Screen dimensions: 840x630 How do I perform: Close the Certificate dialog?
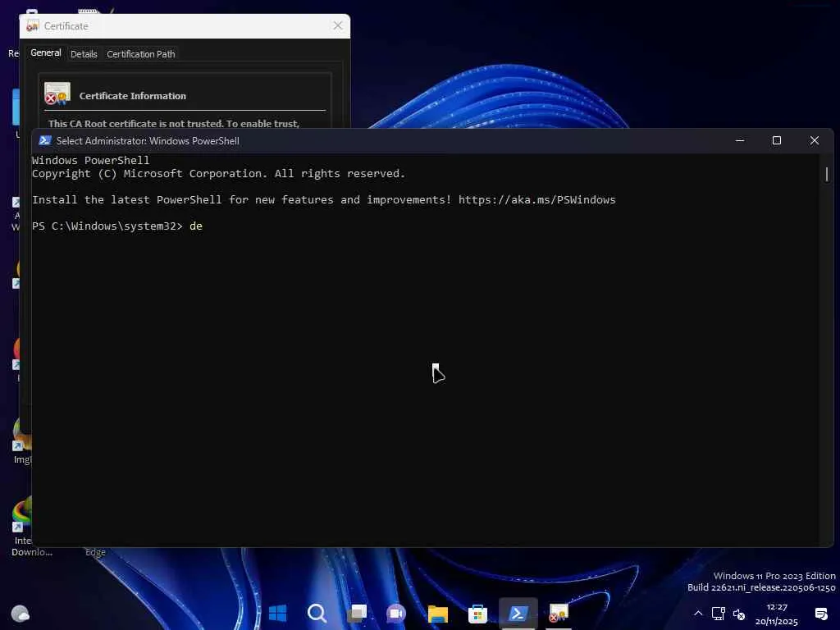(x=337, y=25)
